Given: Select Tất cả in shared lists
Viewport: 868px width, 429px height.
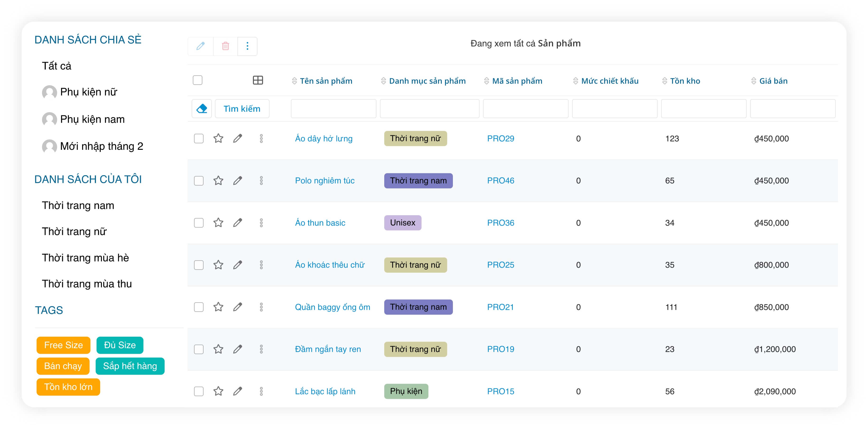Looking at the screenshot, I should 57,66.
